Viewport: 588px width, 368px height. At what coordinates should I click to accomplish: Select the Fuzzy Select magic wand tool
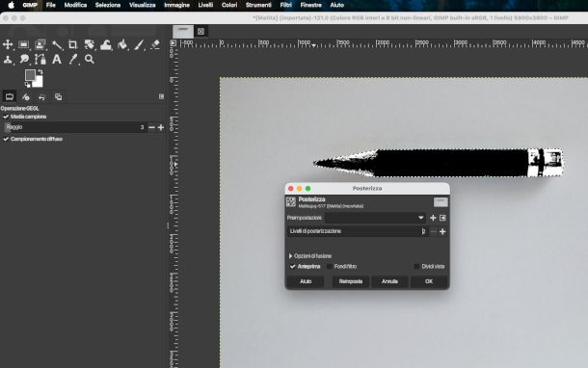57,45
